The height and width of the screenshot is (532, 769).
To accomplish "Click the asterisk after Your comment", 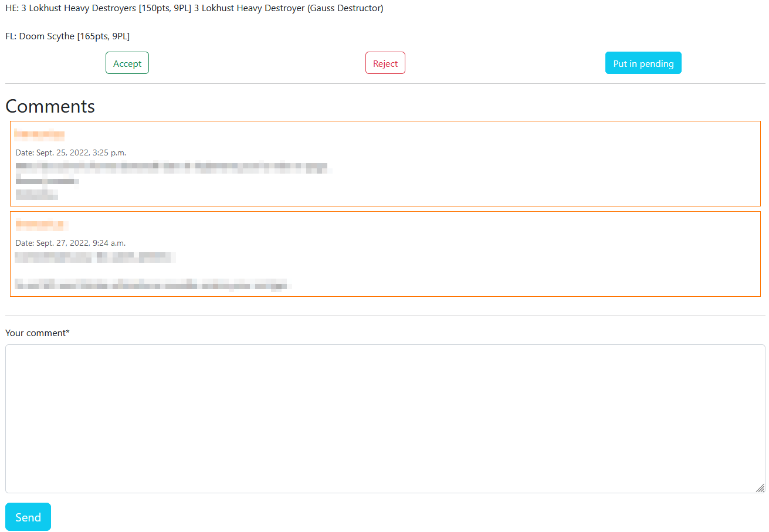I will 67,333.
